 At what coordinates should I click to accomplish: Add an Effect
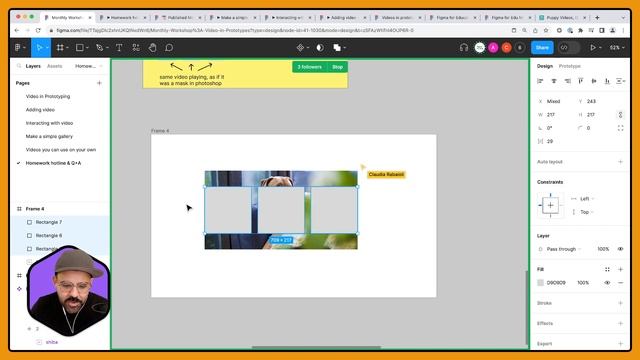(x=620, y=323)
